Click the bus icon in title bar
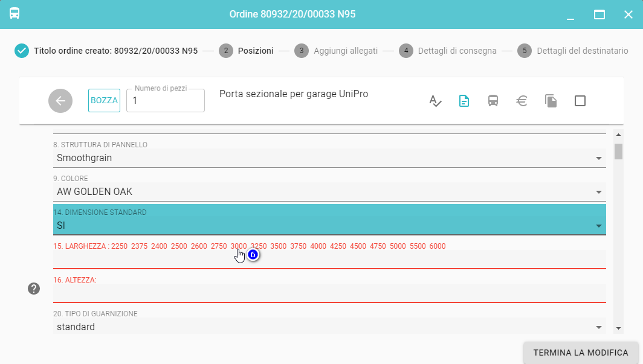643x364 pixels. 15,13
